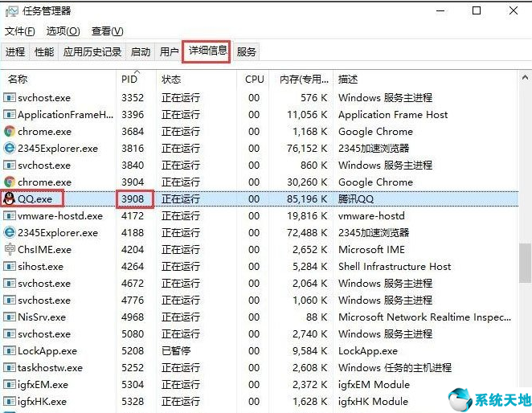Click icon of svchost.exe PID 4776
The image size is (532, 413).
(x=10, y=301)
